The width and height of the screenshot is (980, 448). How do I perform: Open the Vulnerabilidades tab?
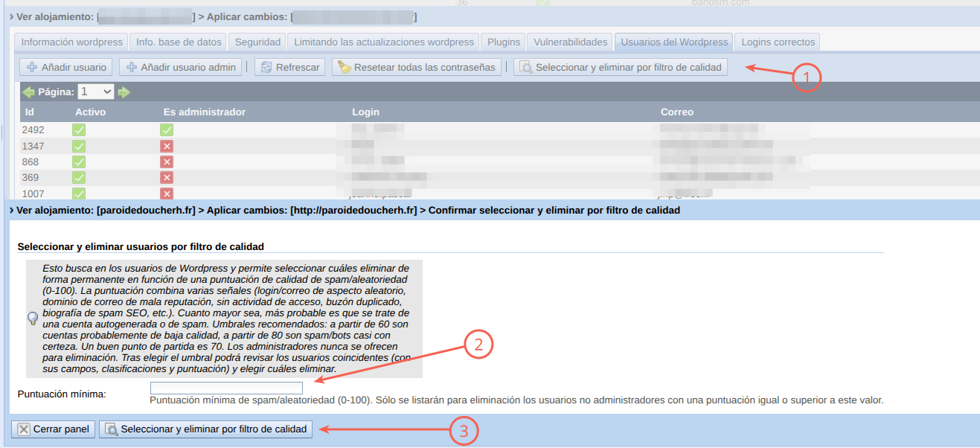[571, 42]
